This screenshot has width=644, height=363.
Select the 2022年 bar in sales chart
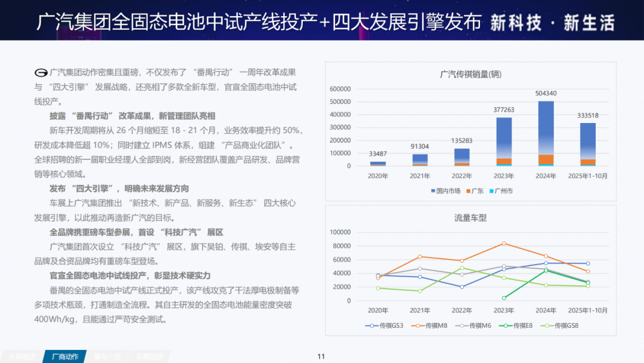(462, 158)
